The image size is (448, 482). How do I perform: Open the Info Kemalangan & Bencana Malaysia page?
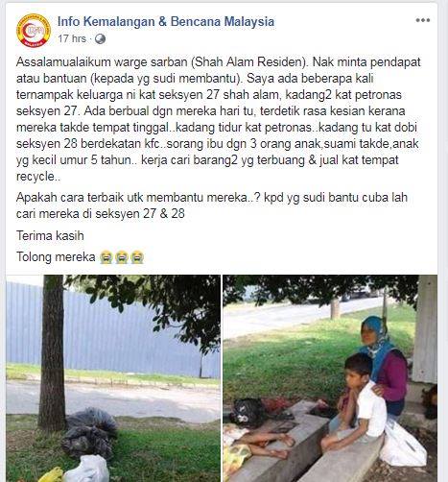[166, 21]
